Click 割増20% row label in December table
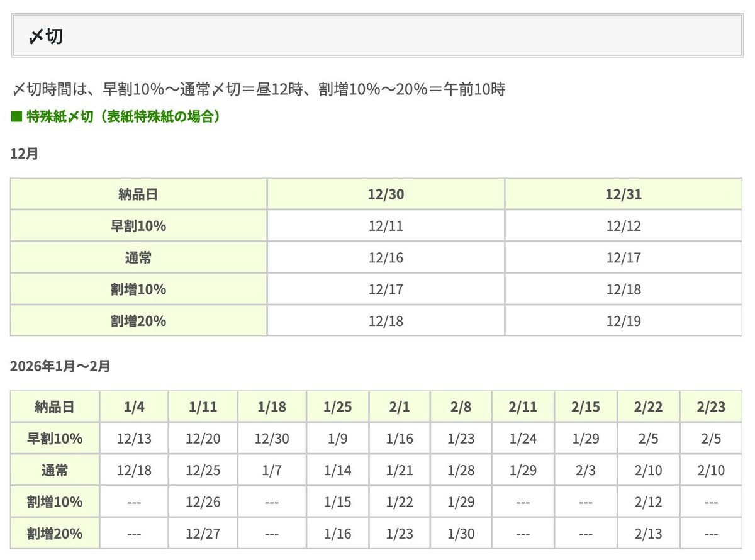Image resolution: width=755 pixels, height=560 pixels. tap(138, 322)
